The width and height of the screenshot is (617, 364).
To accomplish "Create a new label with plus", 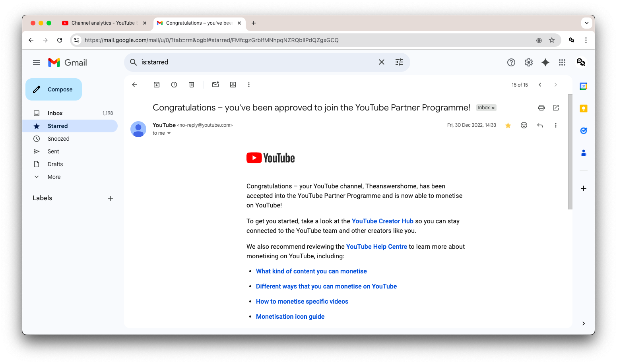I will [111, 198].
